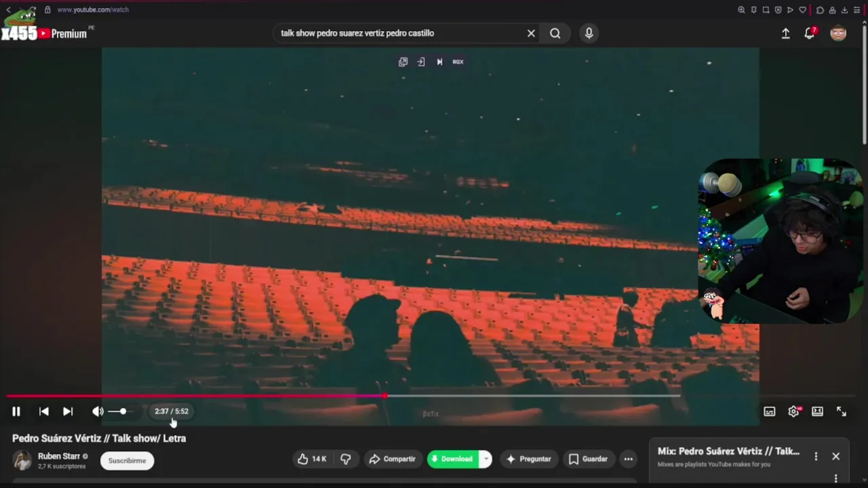Click the Ruben Starr channel avatar

22,460
